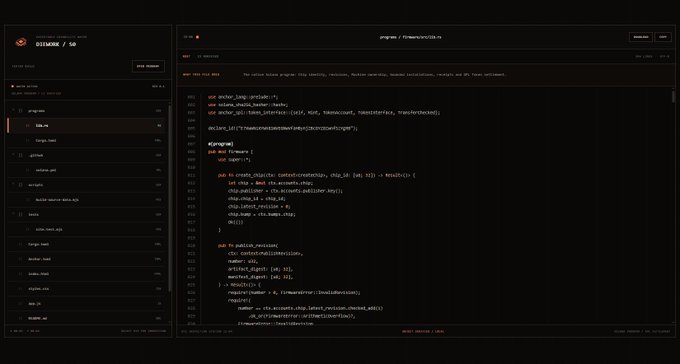Click the styles.css file icon
680x364 pixels.
click(20, 289)
